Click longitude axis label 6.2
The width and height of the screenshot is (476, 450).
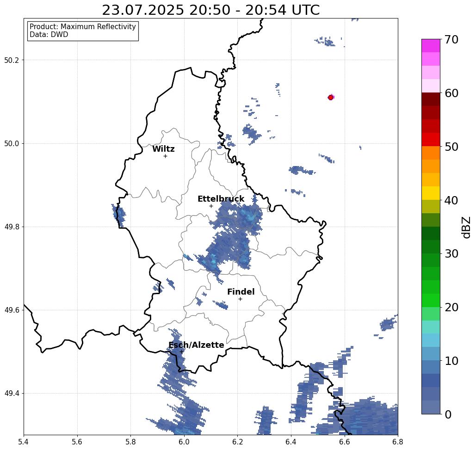pos(237,442)
